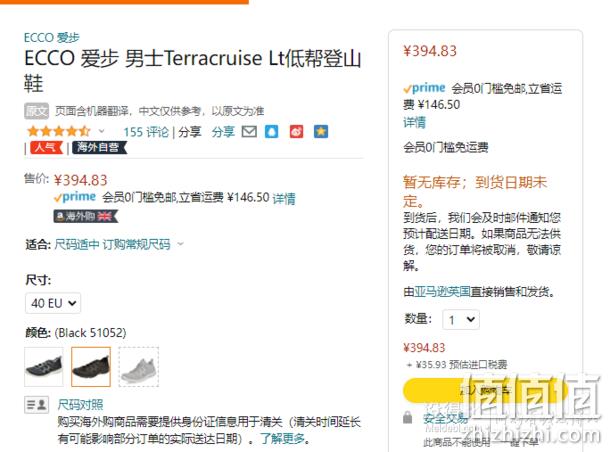
Task: Click the 海外购 UK flag badge
Action: coord(86,216)
